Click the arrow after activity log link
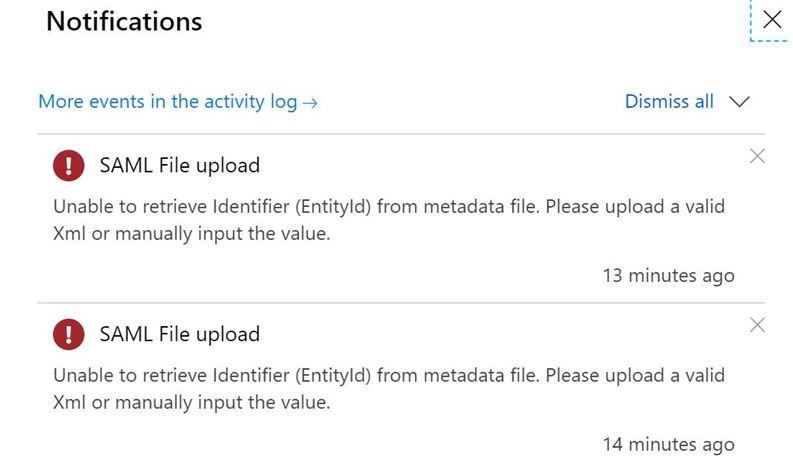This screenshot has height=467, width=793. (x=310, y=103)
